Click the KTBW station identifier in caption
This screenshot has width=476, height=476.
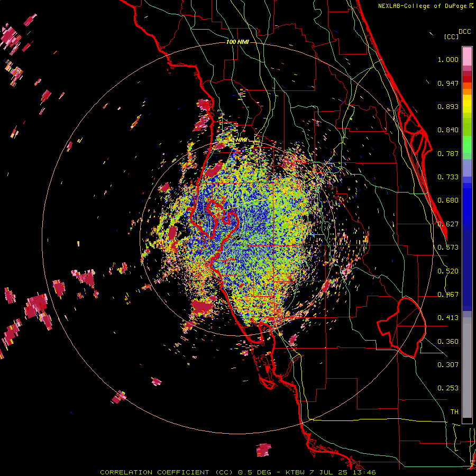296,472
